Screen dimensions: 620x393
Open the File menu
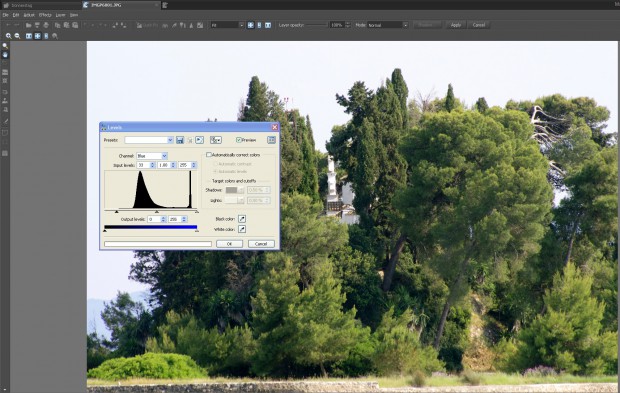(x=5, y=15)
